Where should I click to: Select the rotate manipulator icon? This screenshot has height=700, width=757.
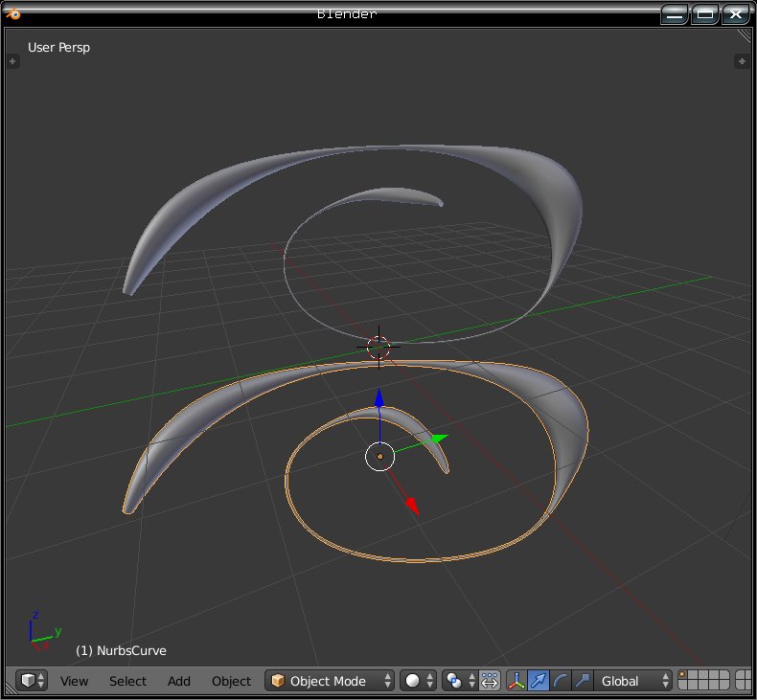(x=561, y=681)
